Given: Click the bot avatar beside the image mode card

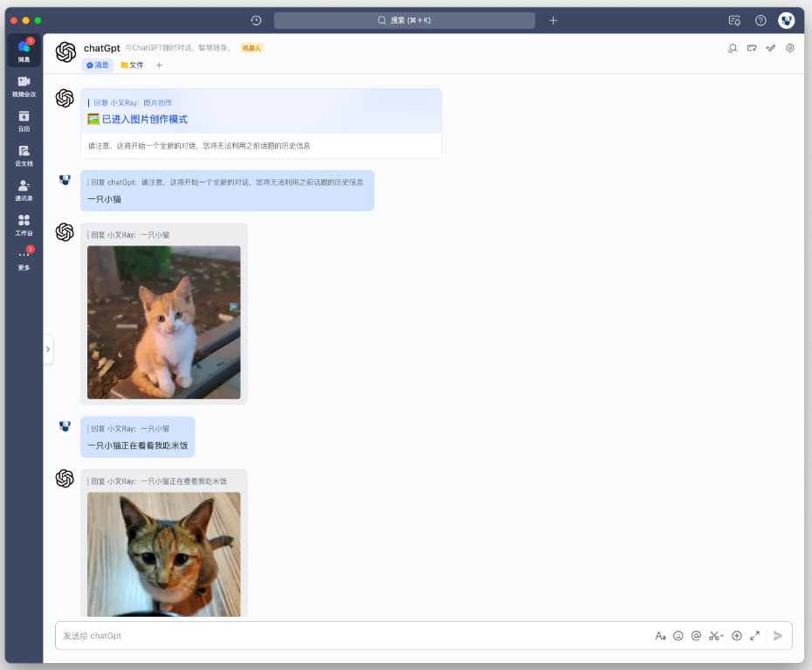Looking at the screenshot, I should 65,98.
